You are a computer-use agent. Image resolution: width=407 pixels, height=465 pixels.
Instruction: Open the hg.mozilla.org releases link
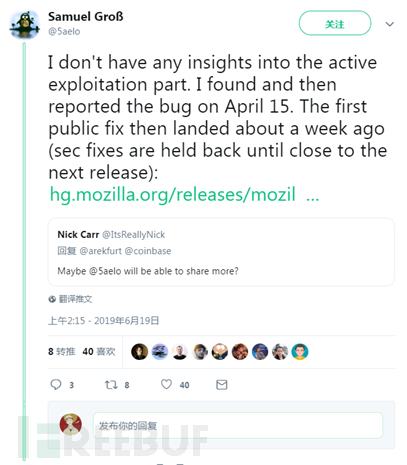pyautogui.click(x=184, y=194)
